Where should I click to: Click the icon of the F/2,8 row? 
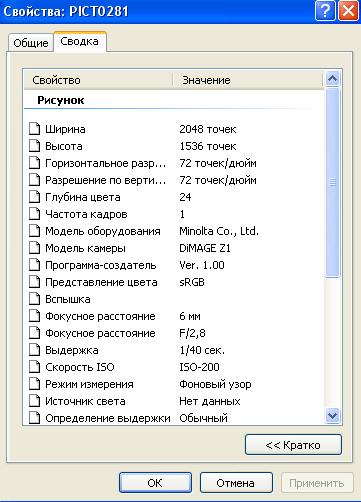tap(34, 333)
